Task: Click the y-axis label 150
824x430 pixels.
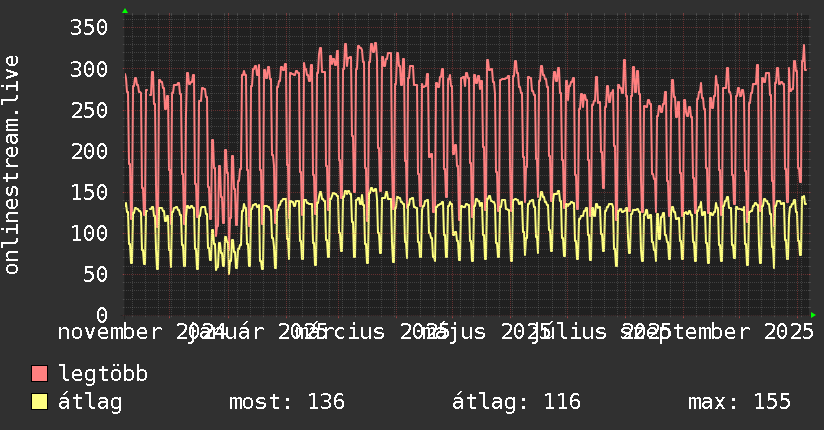Action: point(89,192)
